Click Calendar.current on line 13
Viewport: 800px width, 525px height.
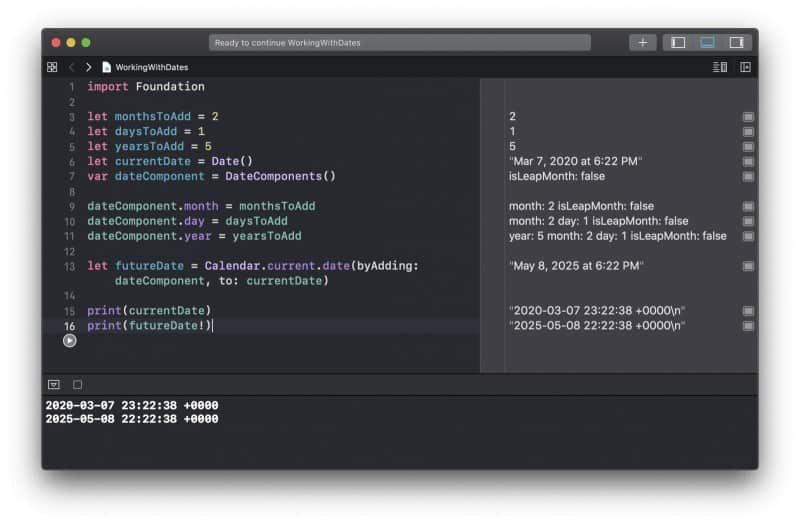click(260, 266)
